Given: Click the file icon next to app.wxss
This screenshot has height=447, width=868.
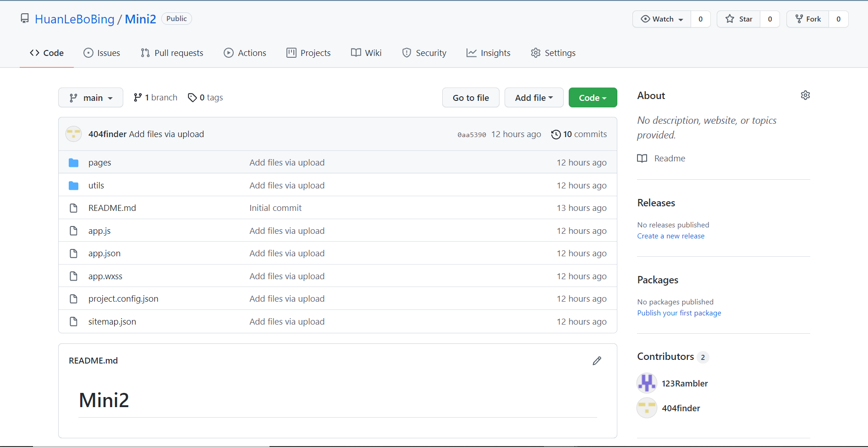Looking at the screenshot, I should pos(73,276).
